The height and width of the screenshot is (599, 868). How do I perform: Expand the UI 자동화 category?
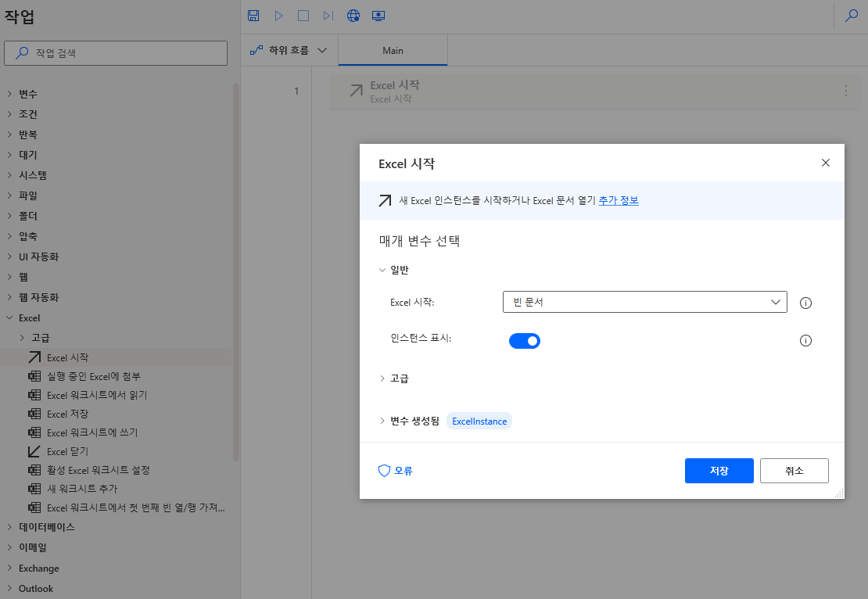pos(9,256)
